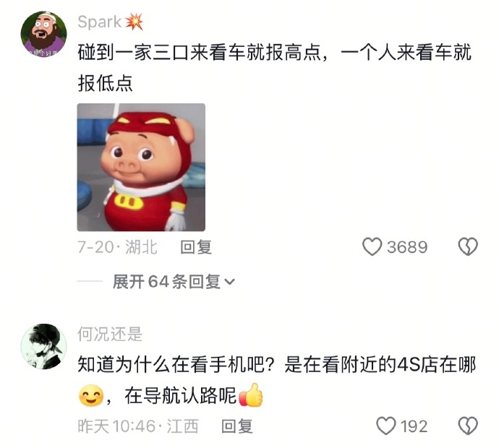The height and width of the screenshot is (448, 499).
Task: Click the 3689 like count
Action: 407,247
